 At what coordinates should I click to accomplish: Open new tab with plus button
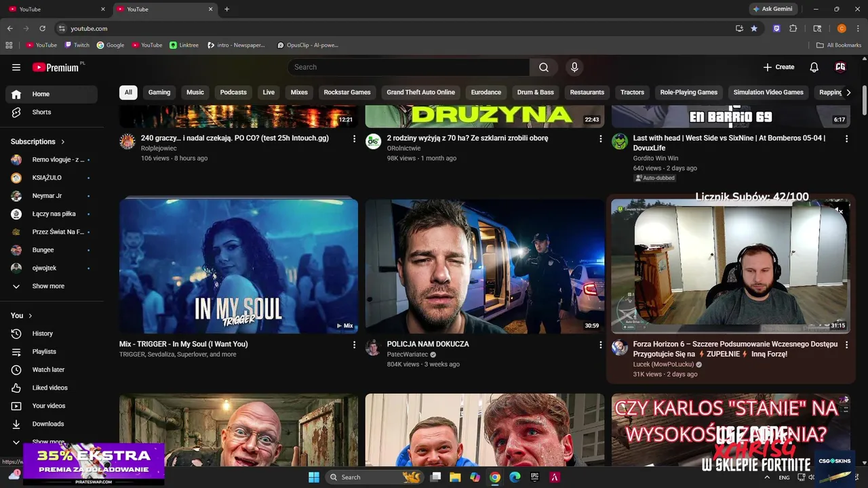coord(226,9)
